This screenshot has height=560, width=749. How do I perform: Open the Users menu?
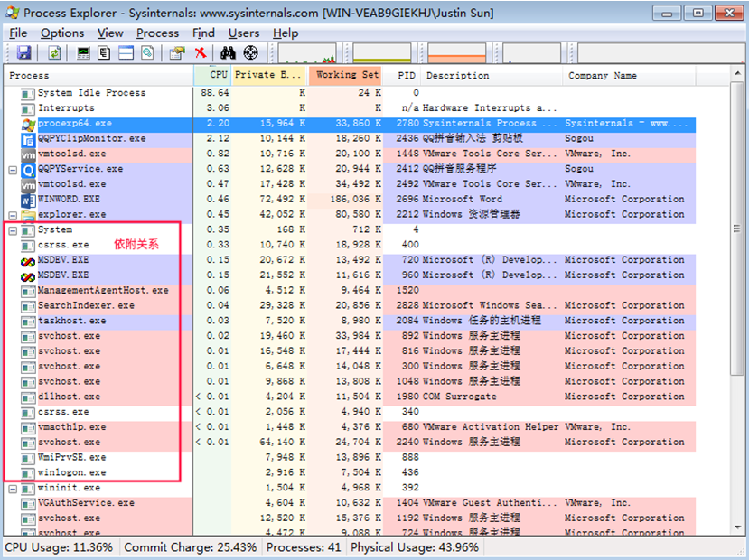click(x=244, y=33)
